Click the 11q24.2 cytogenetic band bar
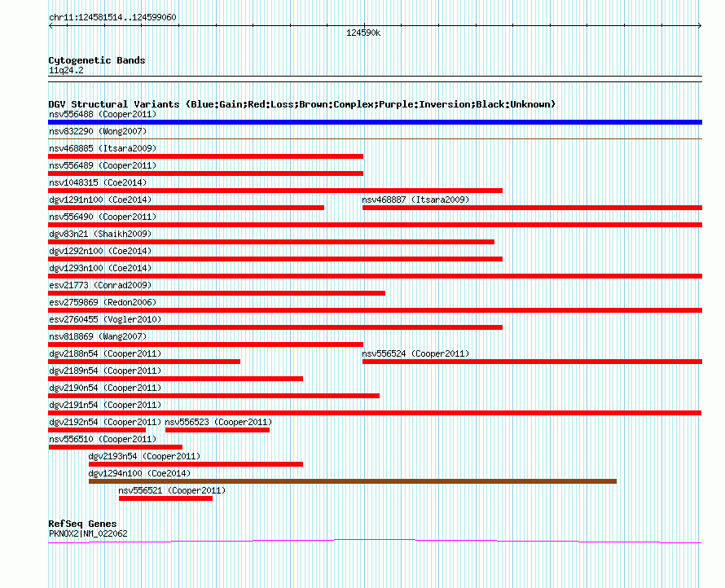Viewport: 725px width, 588px height. (x=375, y=79)
